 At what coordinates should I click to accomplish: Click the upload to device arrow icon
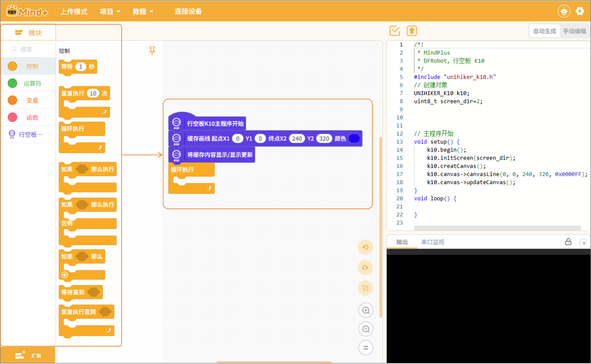pos(412,31)
